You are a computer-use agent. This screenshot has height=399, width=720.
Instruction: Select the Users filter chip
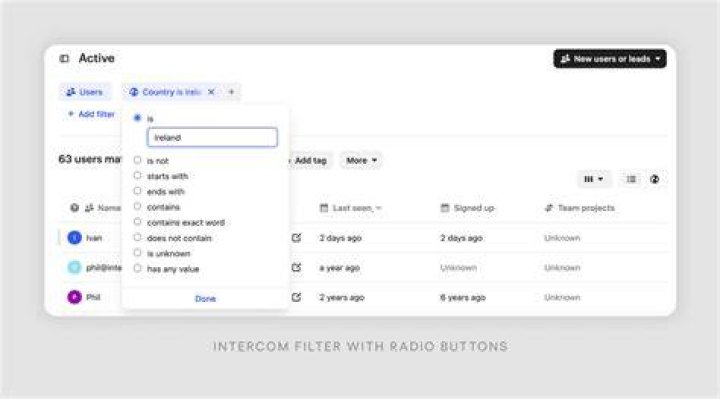[85, 92]
